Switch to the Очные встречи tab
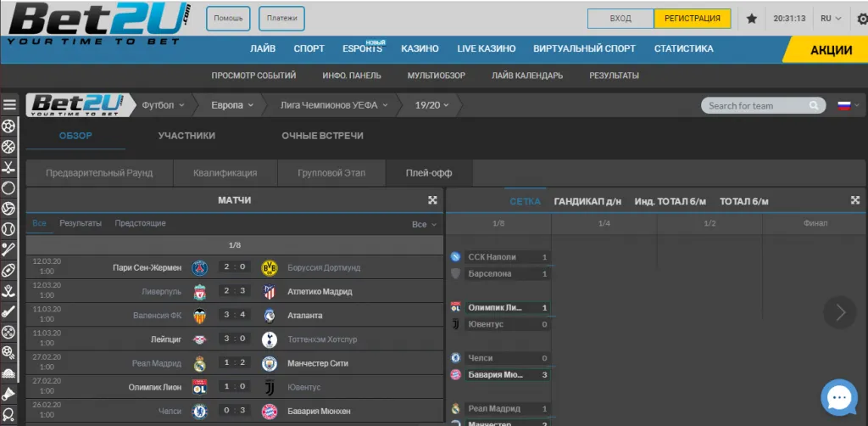Viewport: 868px width, 426px height. [322, 136]
